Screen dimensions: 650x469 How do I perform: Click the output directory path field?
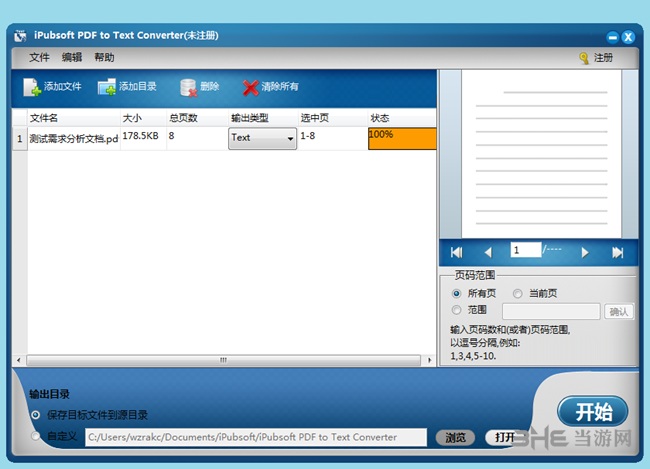(x=256, y=437)
